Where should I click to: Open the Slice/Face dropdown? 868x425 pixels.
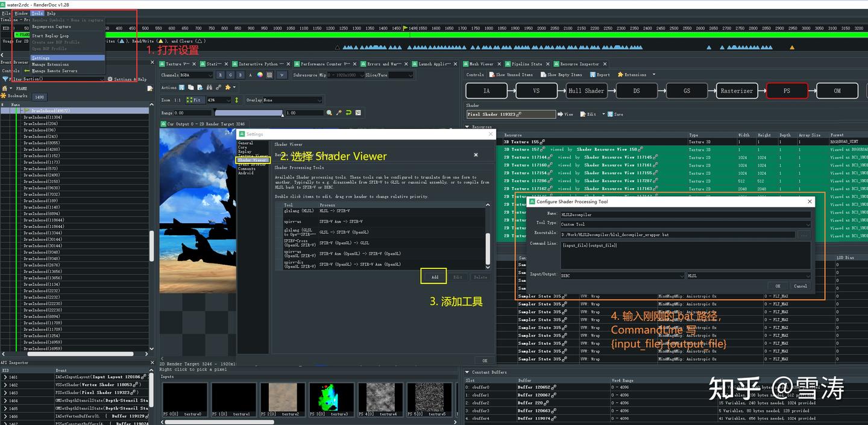401,75
